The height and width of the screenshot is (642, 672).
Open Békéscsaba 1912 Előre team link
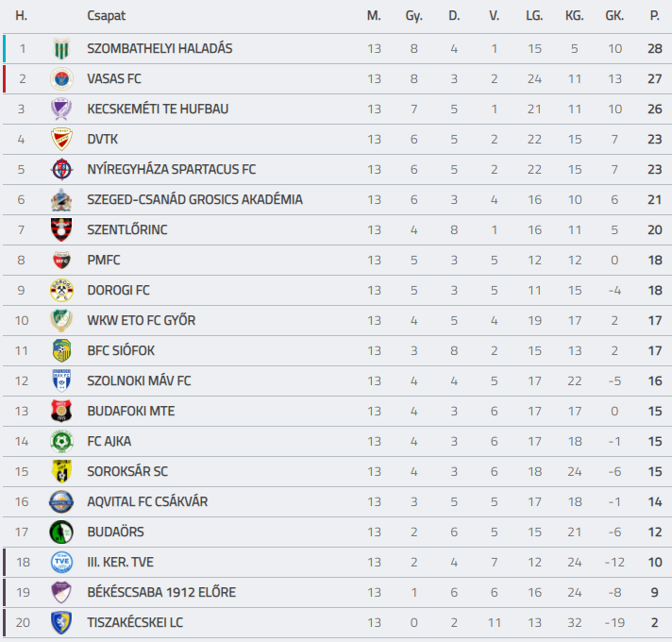pos(161,592)
